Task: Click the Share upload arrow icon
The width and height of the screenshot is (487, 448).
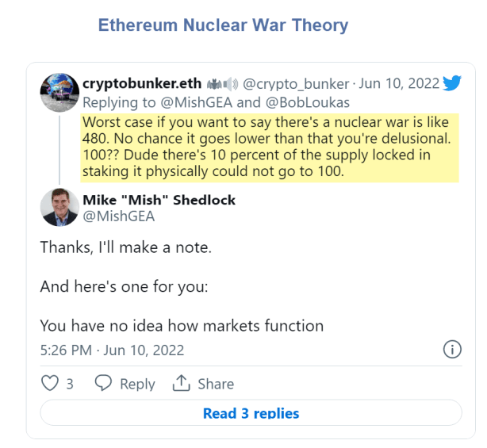Action: (x=182, y=384)
